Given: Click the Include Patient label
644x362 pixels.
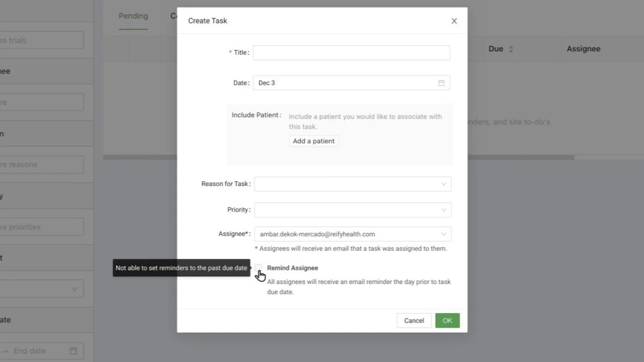Looking at the screenshot, I should coord(256,115).
